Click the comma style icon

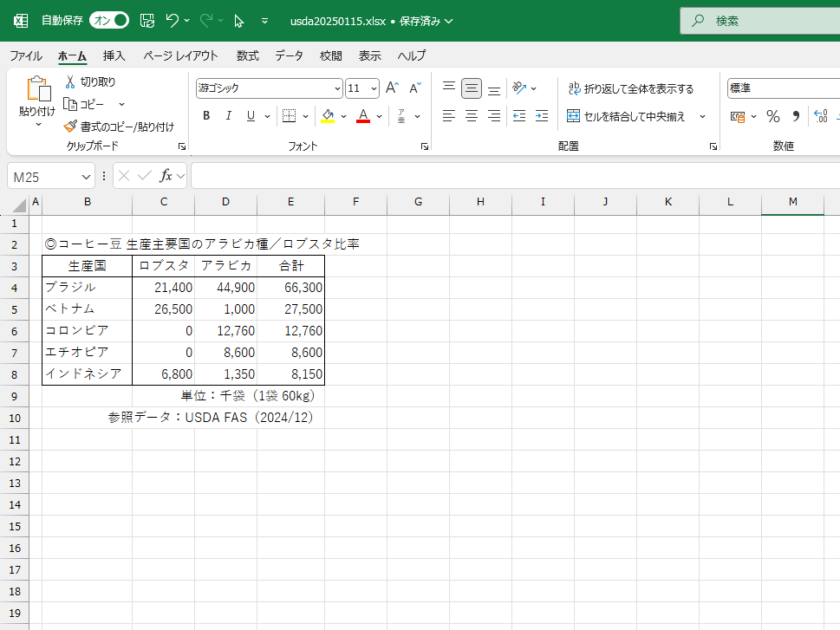coord(796,116)
